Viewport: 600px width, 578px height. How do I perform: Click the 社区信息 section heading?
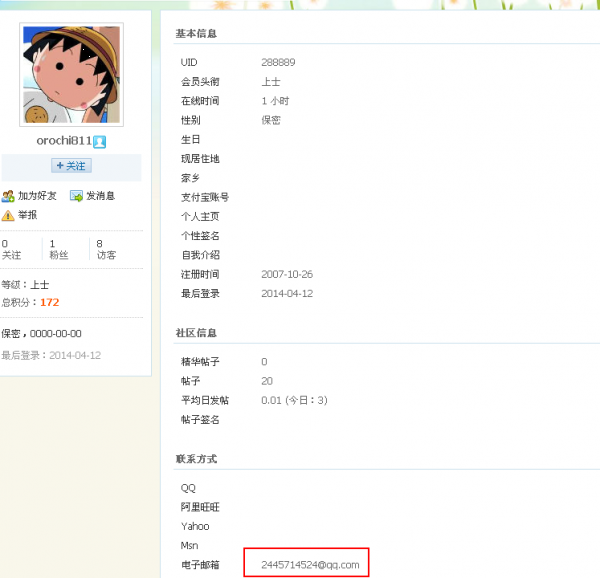pyautogui.click(x=196, y=333)
